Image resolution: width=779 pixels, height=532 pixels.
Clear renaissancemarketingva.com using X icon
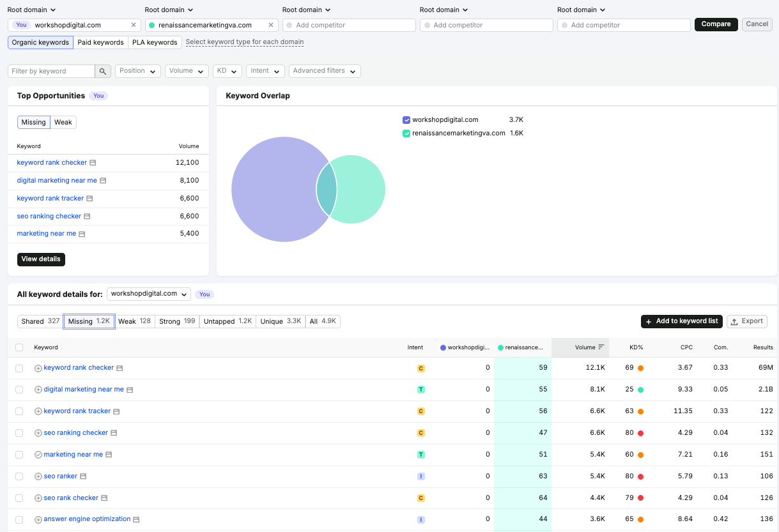(271, 25)
